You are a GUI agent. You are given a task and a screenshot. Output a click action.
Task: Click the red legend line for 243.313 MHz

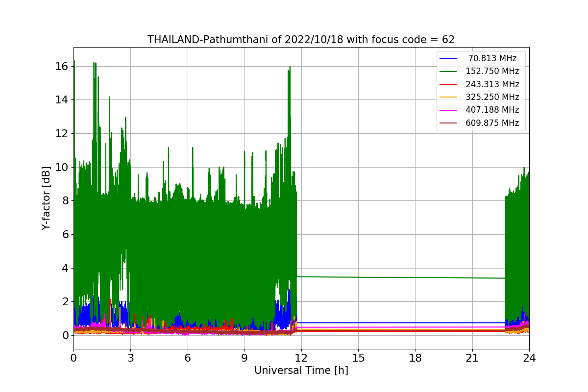pos(448,84)
